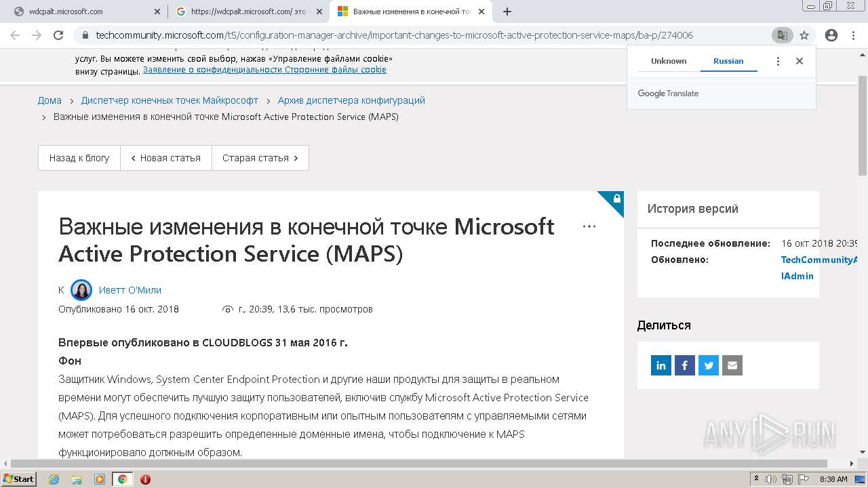Reload the current page
Image resolution: width=868 pixels, height=488 pixels.
[x=58, y=35]
